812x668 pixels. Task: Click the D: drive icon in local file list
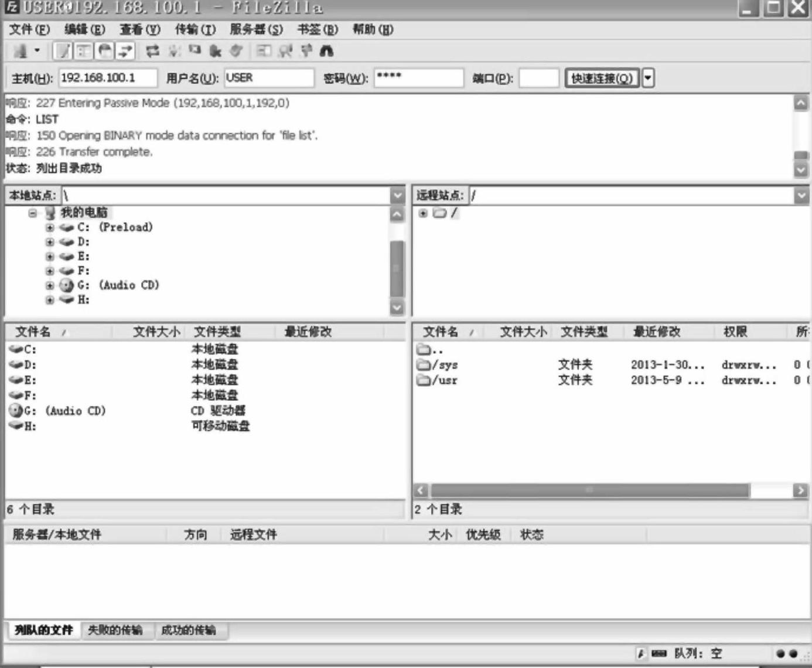(x=16, y=364)
